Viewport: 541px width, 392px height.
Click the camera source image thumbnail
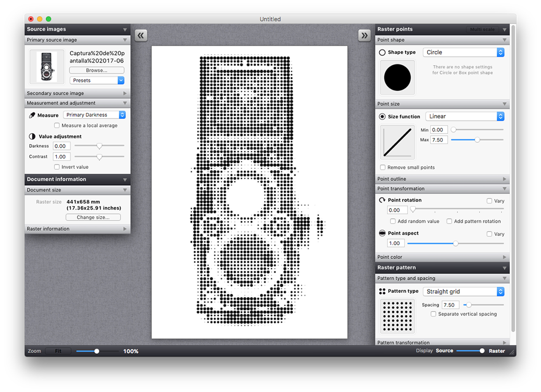click(47, 67)
